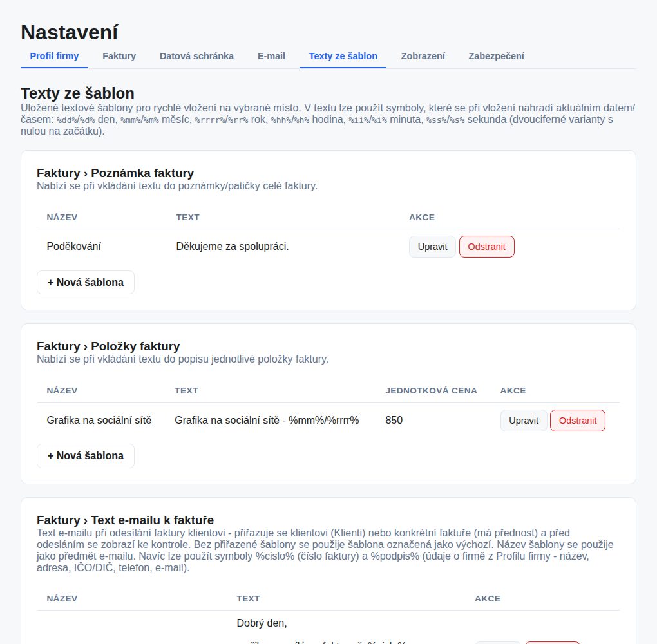Open the Zabezpečení tab
This screenshot has height=644, width=657.
point(496,56)
